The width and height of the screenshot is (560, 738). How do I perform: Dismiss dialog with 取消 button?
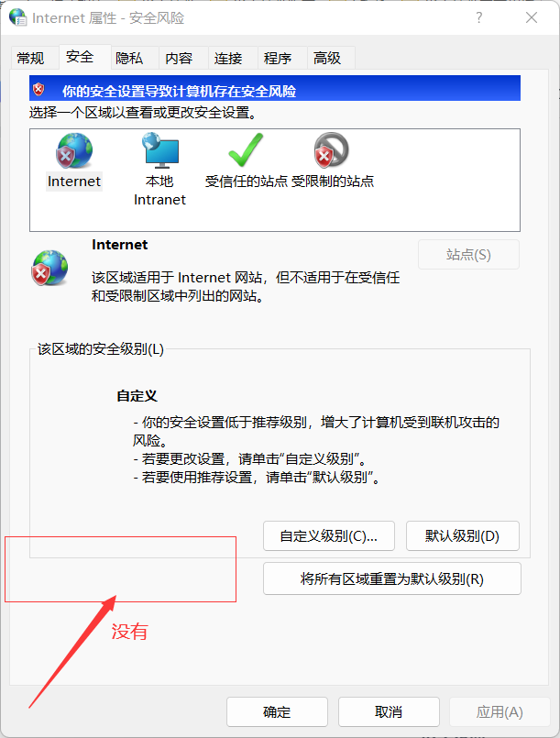[389, 711]
